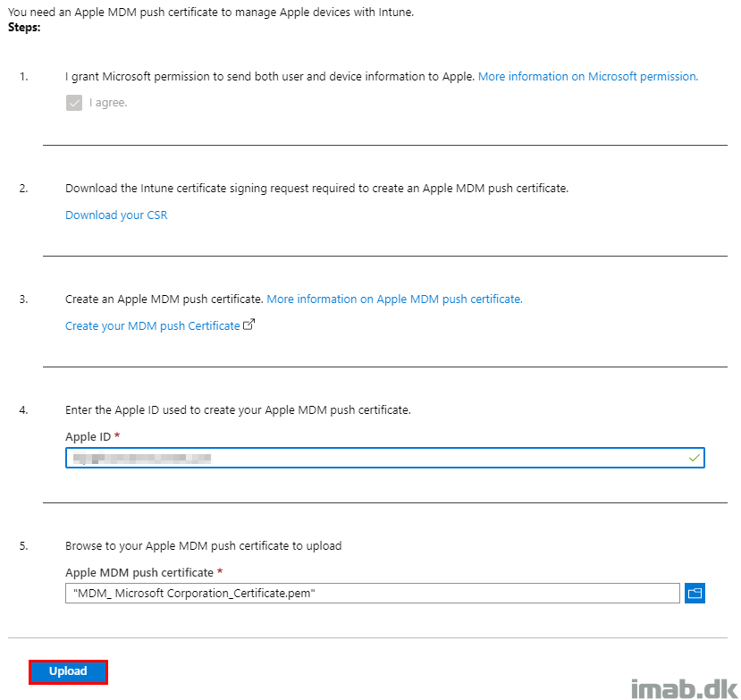Select the 'I agree.' label text
741x700 pixels.
coord(108,103)
